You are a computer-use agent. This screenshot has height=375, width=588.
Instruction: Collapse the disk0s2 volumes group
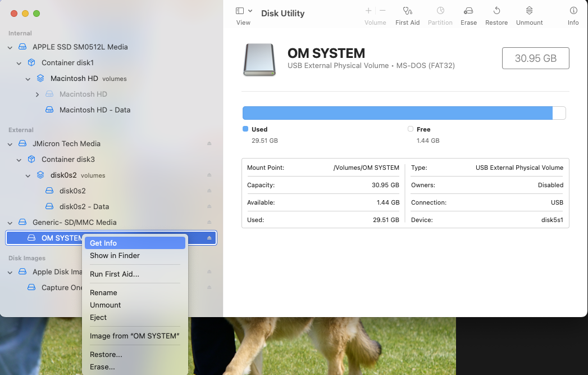click(x=28, y=175)
